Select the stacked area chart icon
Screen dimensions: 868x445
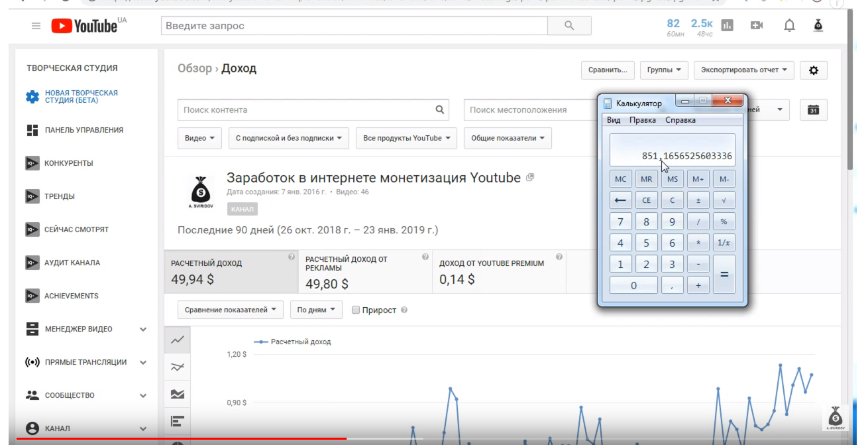(178, 394)
